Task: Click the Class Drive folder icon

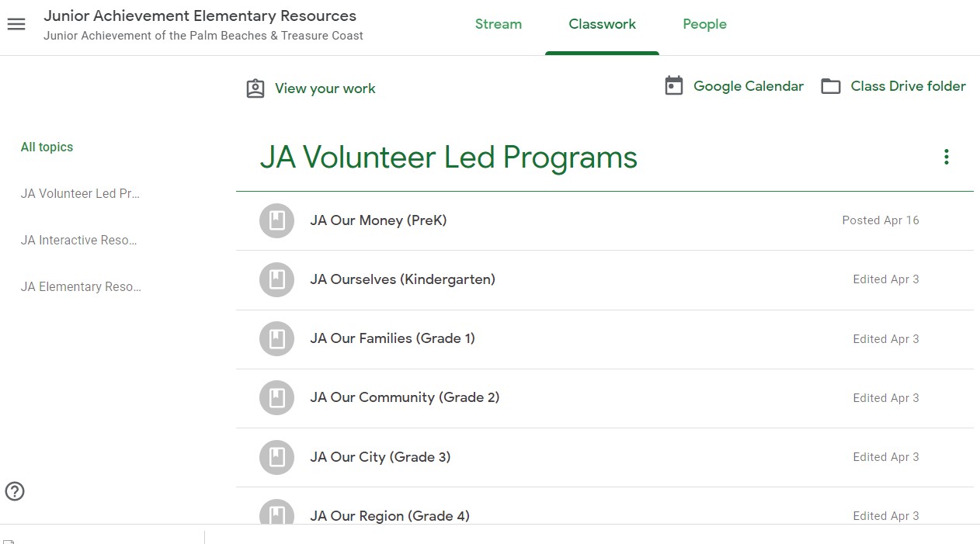Action: [x=831, y=86]
